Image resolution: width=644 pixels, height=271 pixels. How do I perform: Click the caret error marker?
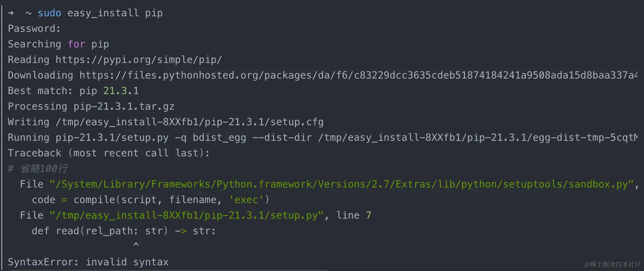point(136,244)
